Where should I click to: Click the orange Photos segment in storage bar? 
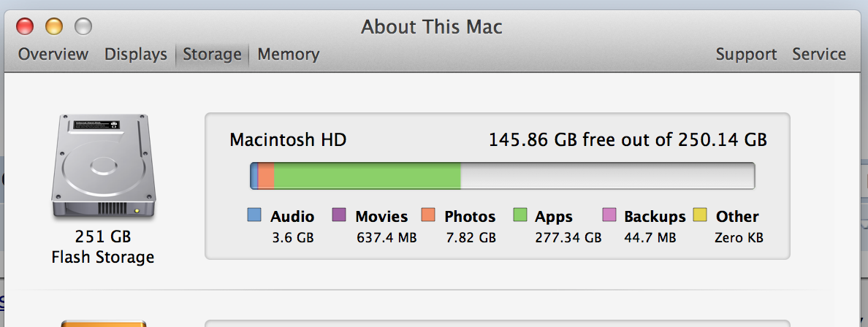(x=266, y=176)
